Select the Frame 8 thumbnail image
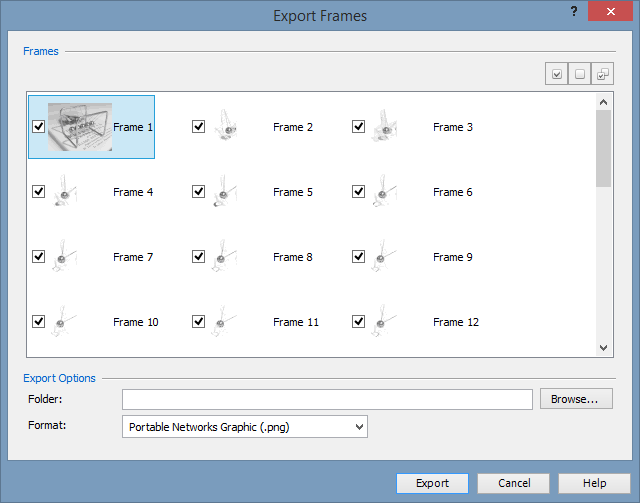640x503 pixels. tap(224, 256)
